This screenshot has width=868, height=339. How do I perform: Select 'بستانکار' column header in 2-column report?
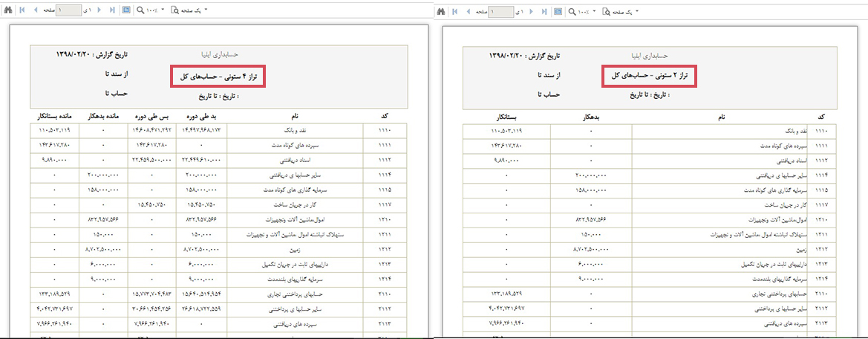point(505,117)
